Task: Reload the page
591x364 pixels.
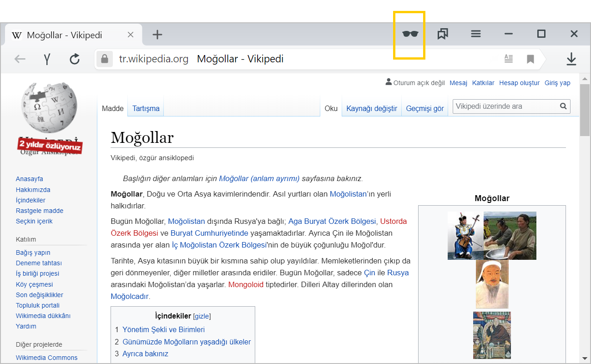Action: [75, 59]
